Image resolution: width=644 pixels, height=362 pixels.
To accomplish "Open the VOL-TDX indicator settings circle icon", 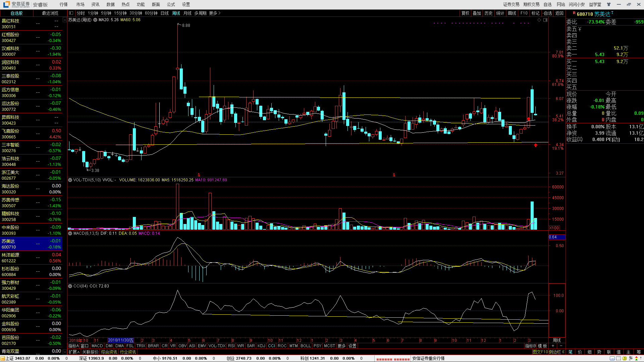I will coord(70,180).
